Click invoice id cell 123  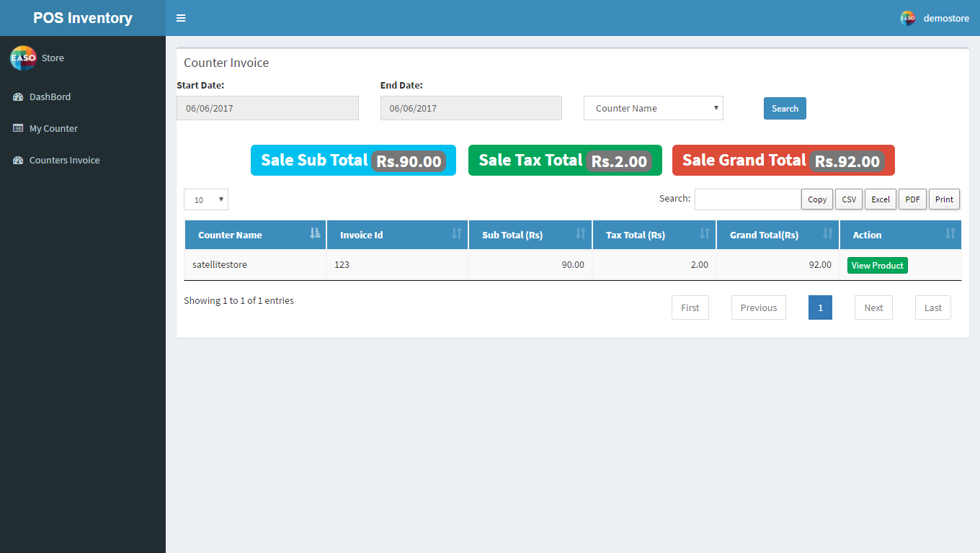tap(397, 265)
